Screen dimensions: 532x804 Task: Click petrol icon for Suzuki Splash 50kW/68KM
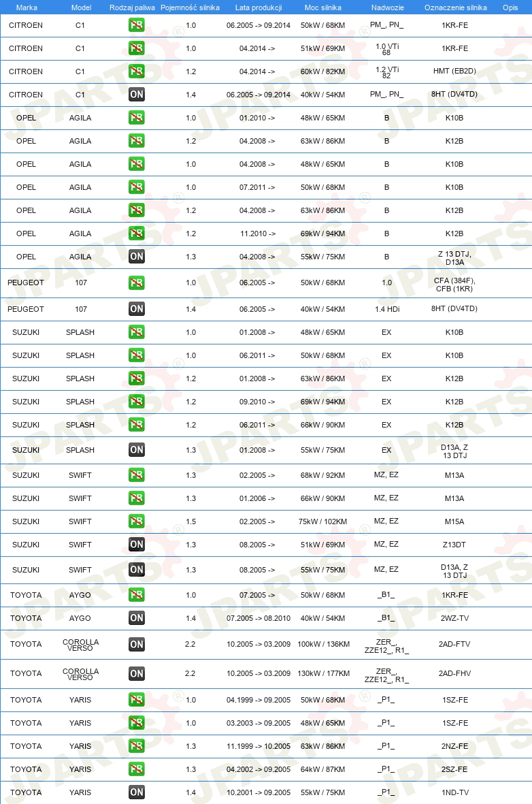136,355
